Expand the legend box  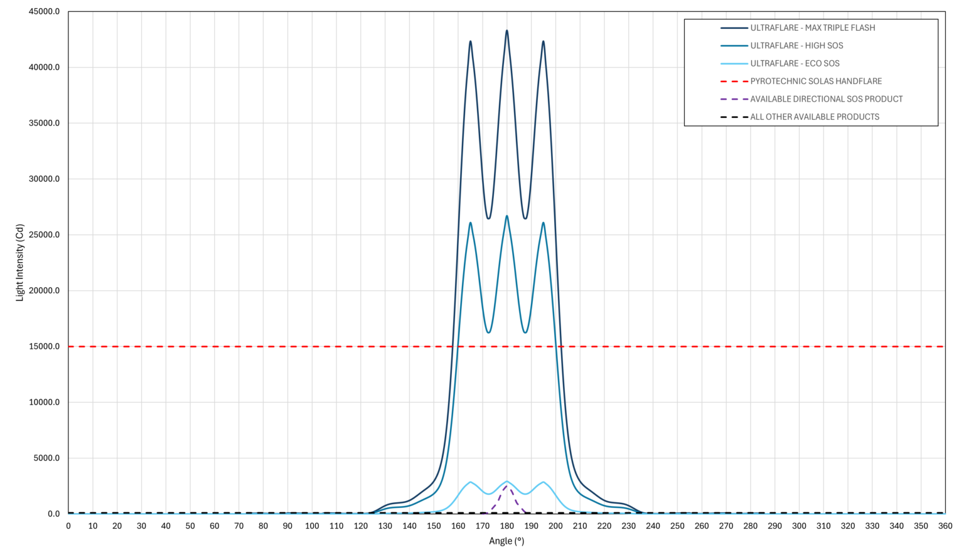point(812,72)
